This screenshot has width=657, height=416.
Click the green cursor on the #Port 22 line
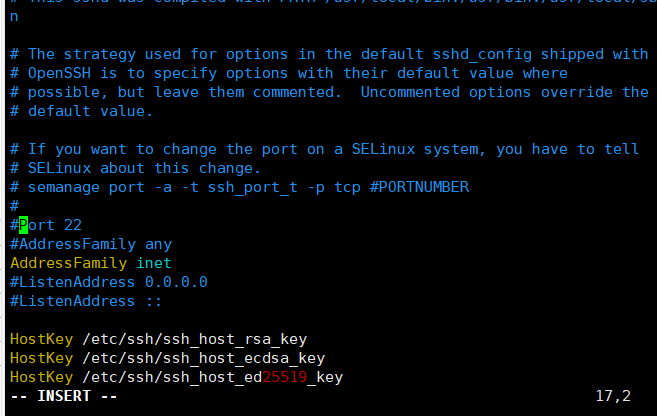(23, 225)
